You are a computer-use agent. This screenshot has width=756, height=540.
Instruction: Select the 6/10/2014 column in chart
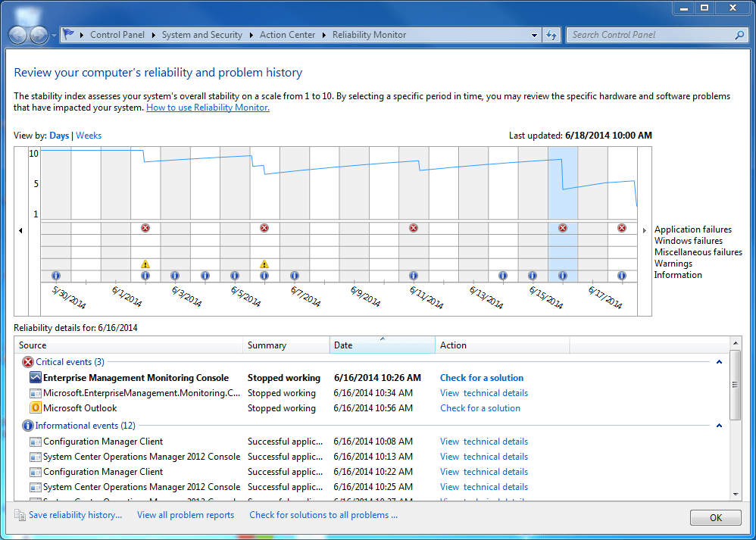[384, 214]
